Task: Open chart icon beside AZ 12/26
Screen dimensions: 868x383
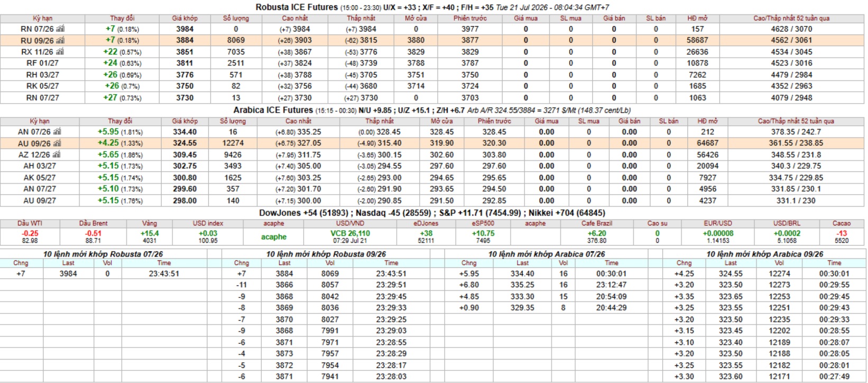Action: point(57,155)
